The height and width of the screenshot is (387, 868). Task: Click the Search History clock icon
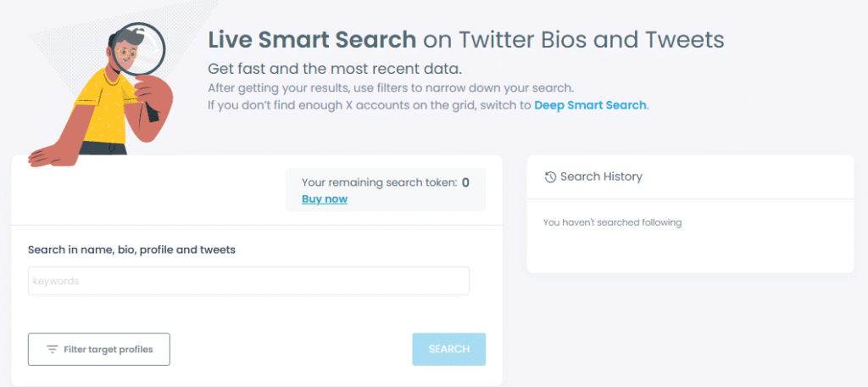point(550,177)
